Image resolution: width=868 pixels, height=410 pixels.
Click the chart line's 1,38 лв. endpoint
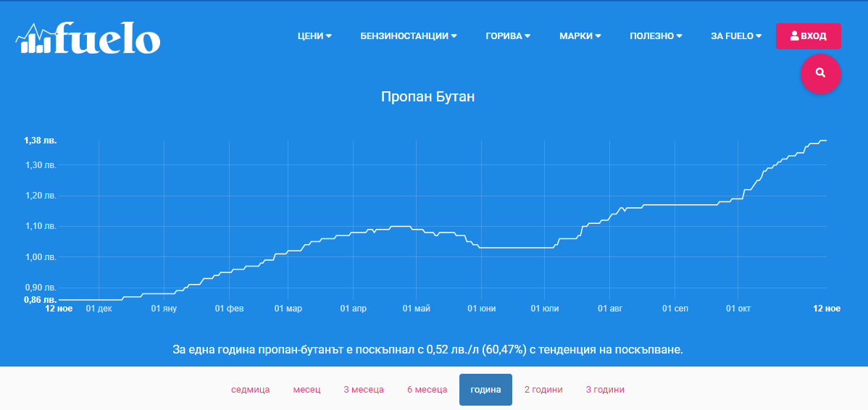click(x=825, y=141)
